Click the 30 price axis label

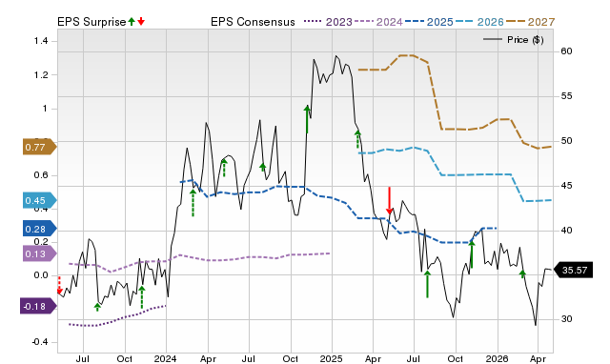click(566, 319)
